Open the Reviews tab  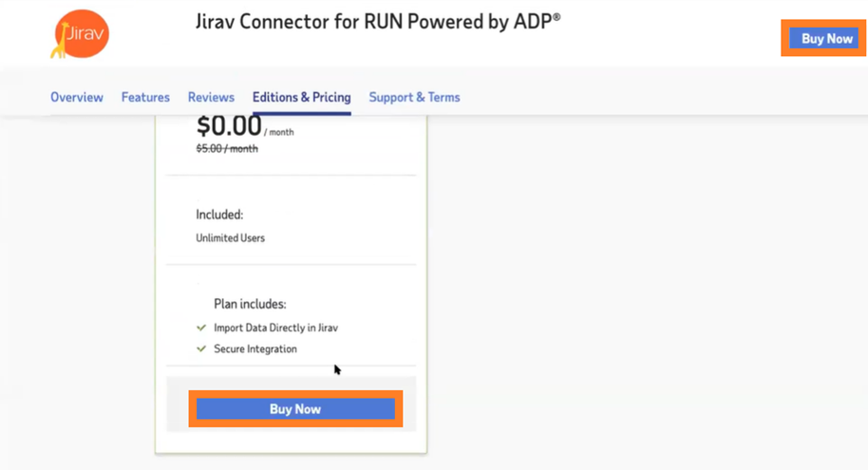(x=211, y=98)
